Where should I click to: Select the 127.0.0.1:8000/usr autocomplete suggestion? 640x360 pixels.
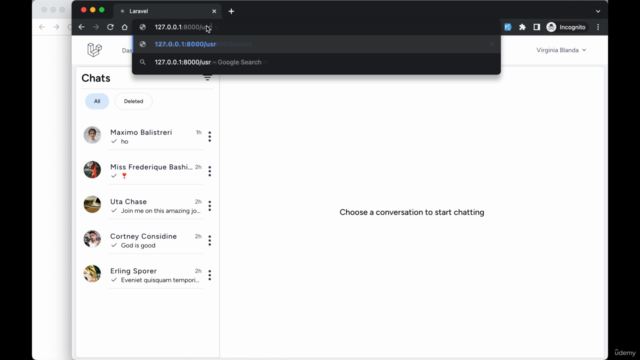pyautogui.click(x=316, y=44)
